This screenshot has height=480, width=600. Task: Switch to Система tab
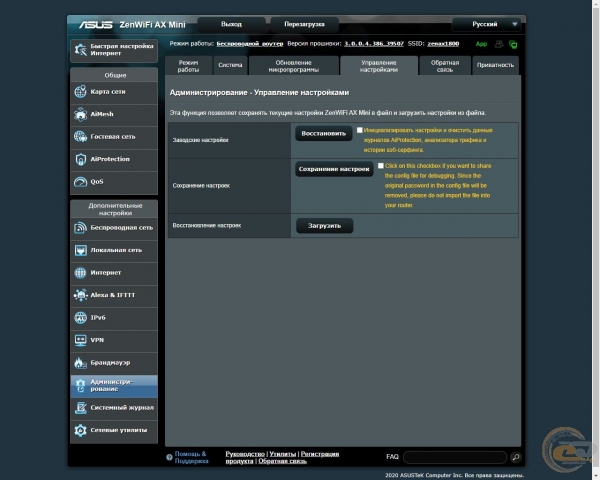pyautogui.click(x=230, y=66)
